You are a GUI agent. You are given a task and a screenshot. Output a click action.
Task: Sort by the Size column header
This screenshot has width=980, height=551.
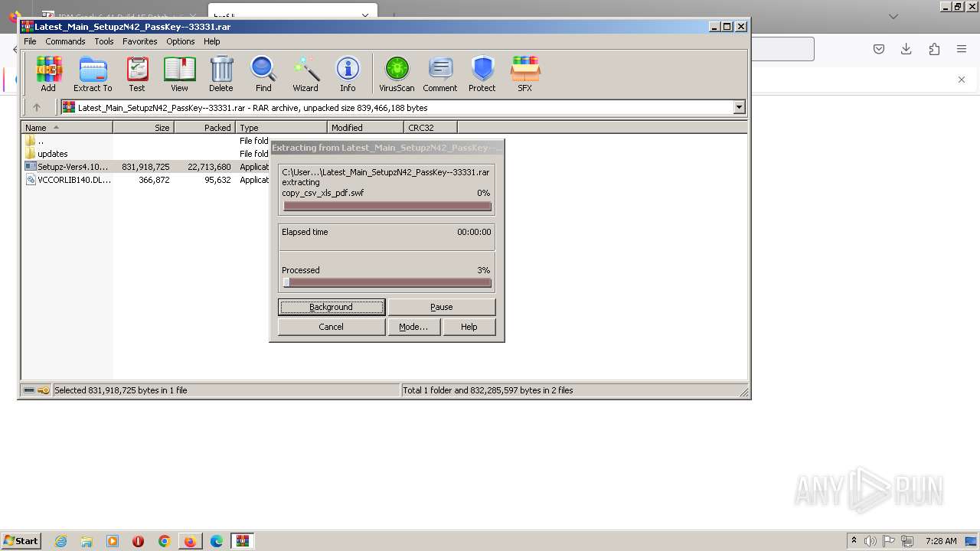[x=143, y=128]
